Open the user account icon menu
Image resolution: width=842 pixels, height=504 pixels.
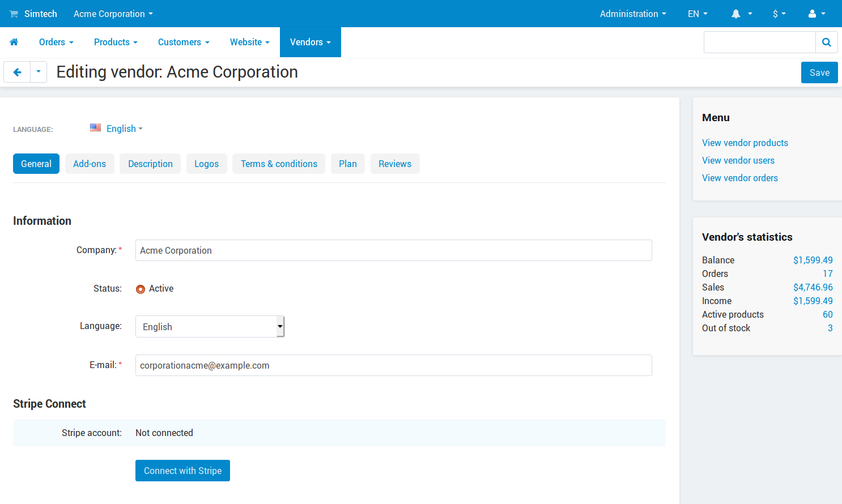(817, 14)
